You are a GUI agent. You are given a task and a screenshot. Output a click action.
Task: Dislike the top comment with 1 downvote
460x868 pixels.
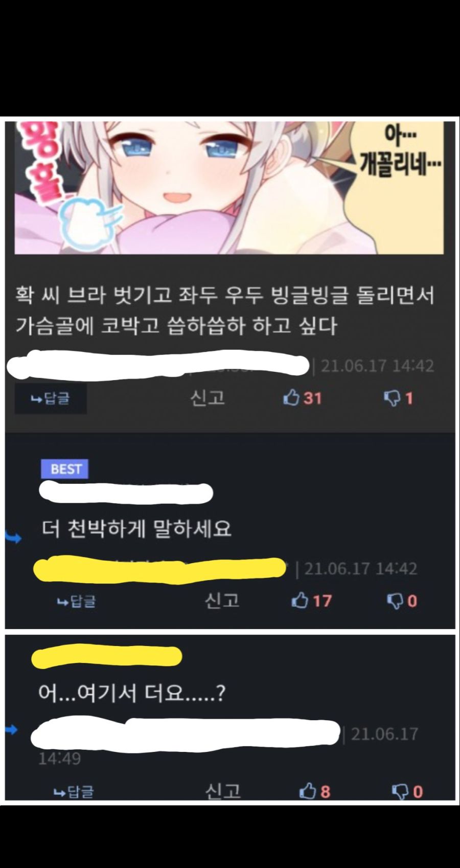click(x=399, y=398)
